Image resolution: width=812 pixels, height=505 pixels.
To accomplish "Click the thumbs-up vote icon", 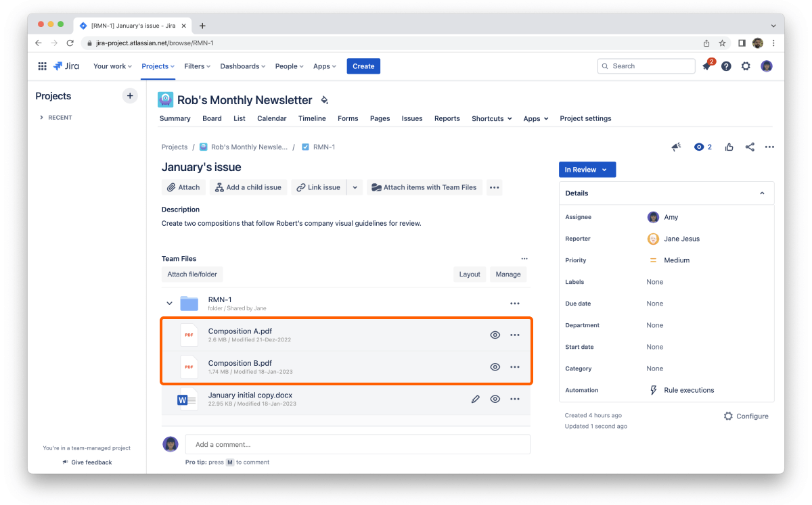I will (729, 147).
